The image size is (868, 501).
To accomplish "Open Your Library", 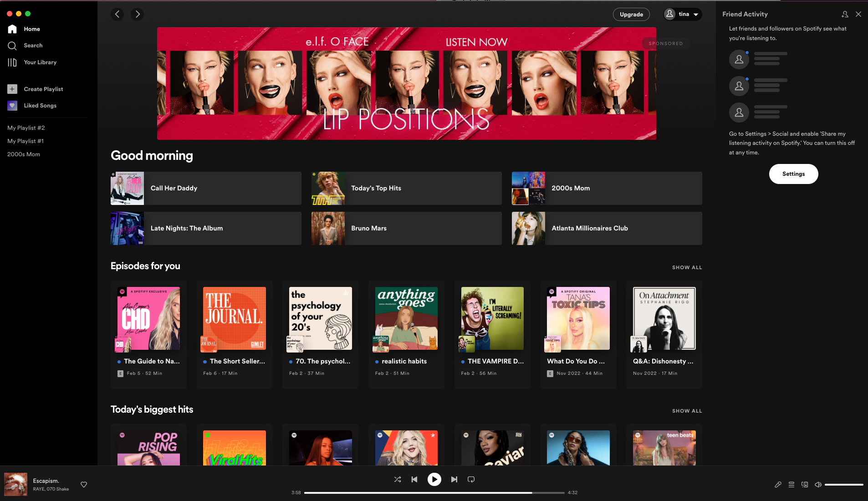I will coord(32,62).
